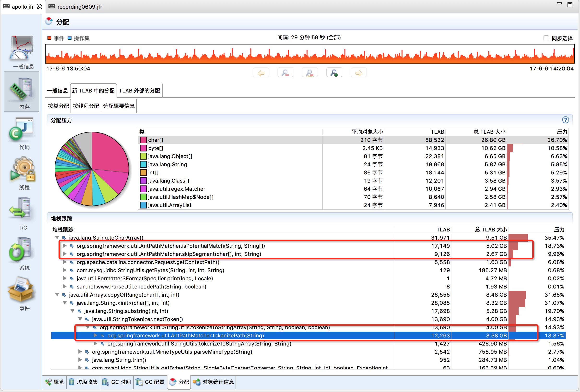Click the zoom in magnifier with plus

coord(334,73)
